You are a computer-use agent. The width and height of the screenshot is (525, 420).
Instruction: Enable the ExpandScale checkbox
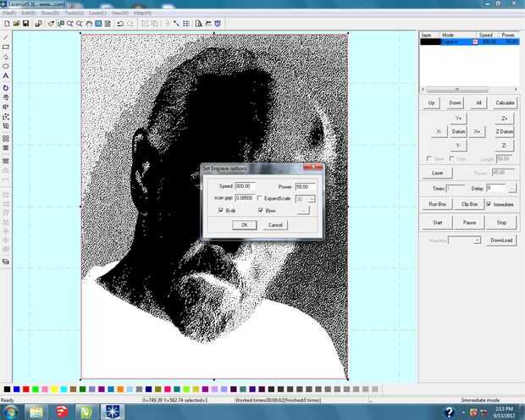click(260, 198)
